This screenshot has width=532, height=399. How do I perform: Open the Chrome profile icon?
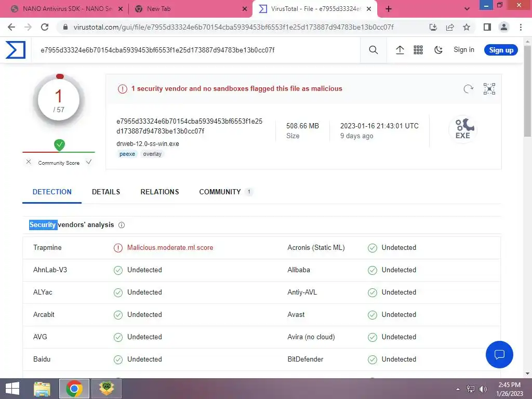pos(504,27)
